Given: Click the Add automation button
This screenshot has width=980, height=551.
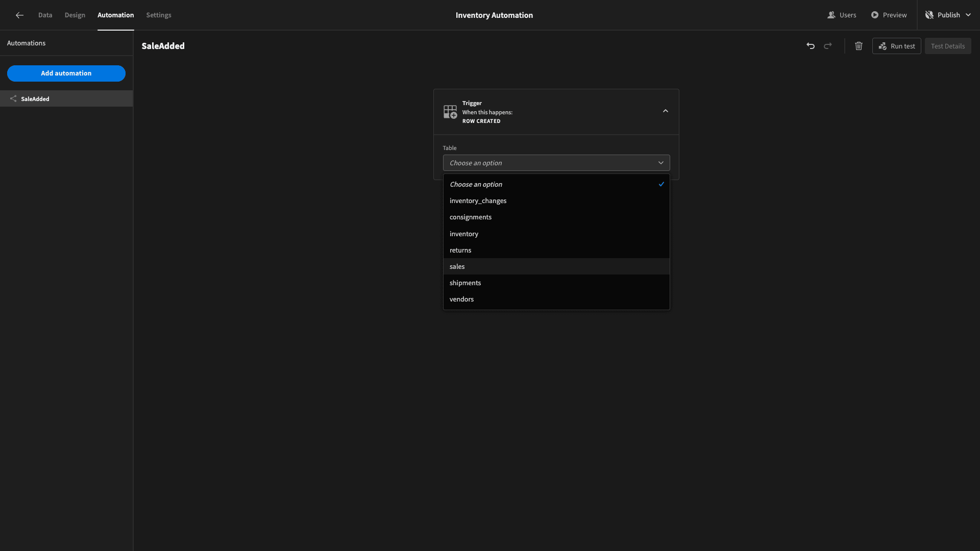Looking at the screenshot, I should (x=66, y=73).
